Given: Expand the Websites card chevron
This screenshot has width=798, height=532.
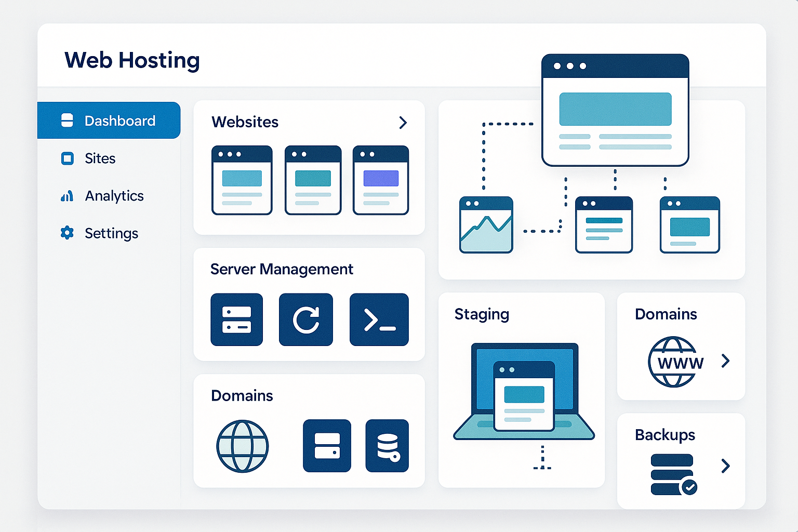Looking at the screenshot, I should pos(403,123).
